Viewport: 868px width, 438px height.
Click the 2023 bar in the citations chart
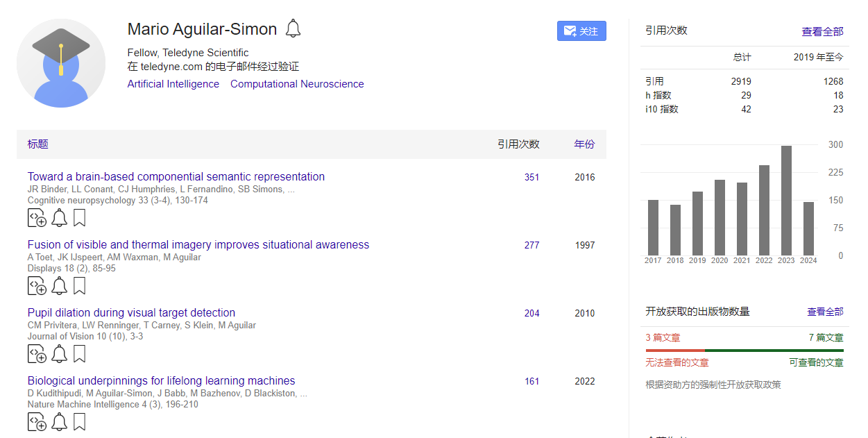(786, 201)
